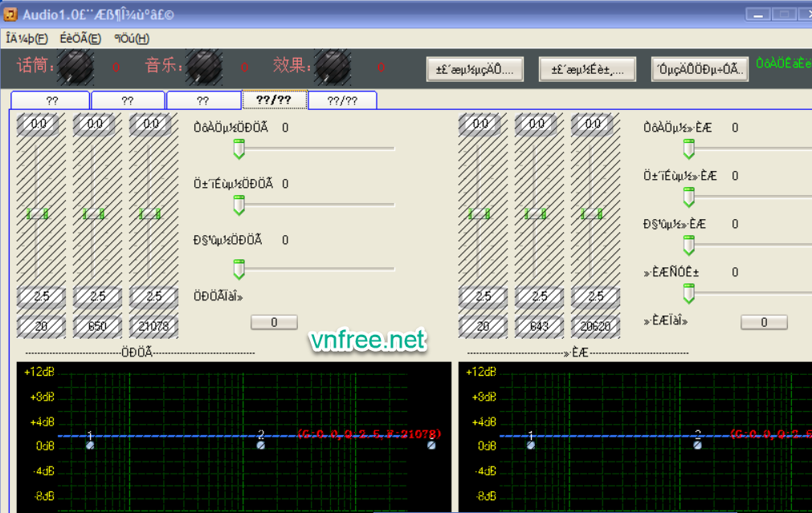Select EQ node 2 in the right graph
812x513 pixels.
click(698, 444)
